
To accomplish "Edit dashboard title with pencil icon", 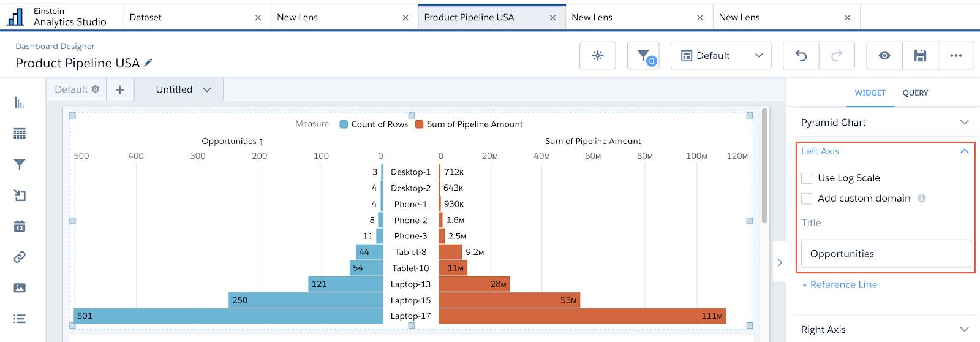I will click(148, 63).
